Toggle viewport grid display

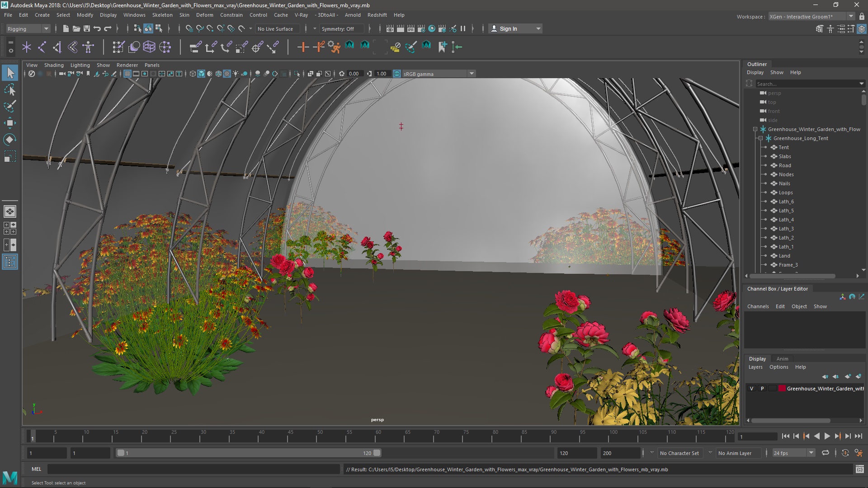pyautogui.click(x=127, y=74)
